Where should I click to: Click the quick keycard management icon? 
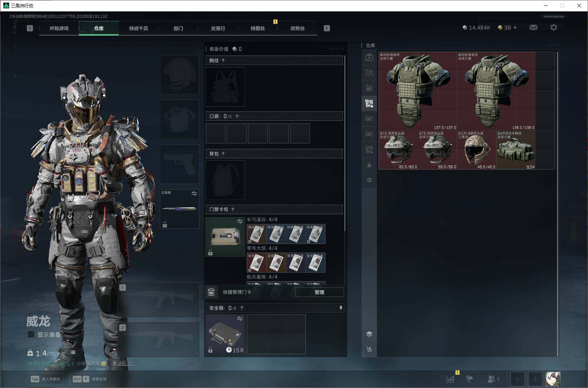point(211,292)
